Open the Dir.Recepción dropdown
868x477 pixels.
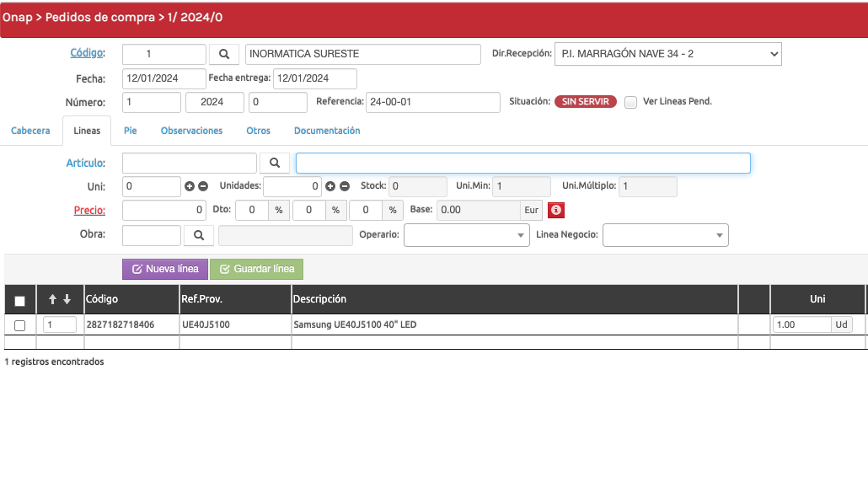pos(667,54)
